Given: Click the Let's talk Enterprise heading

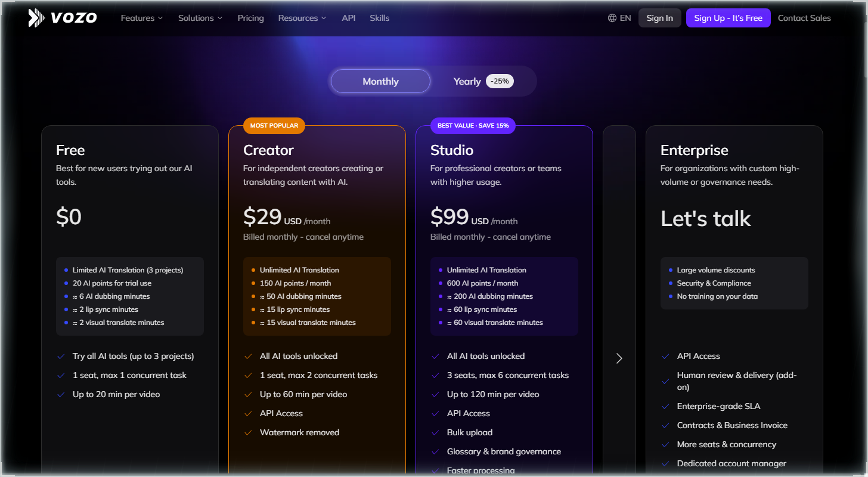Looking at the screenshot, I should tap(706, 219).
